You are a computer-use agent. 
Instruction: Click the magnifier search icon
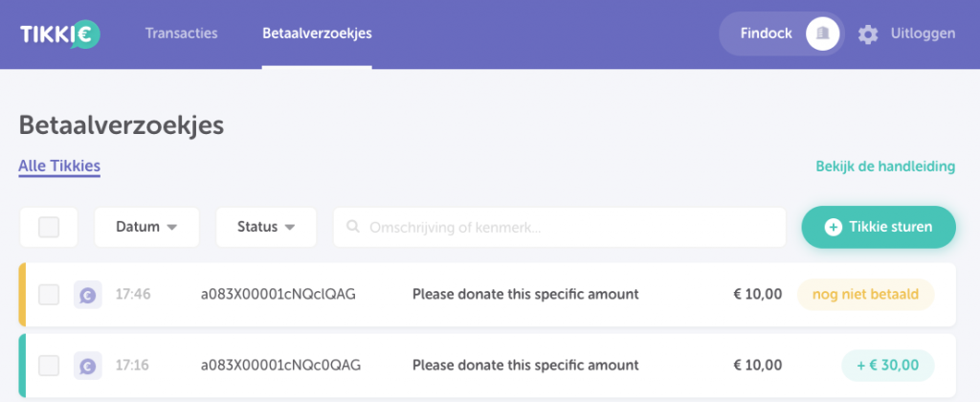click(352, 227)
